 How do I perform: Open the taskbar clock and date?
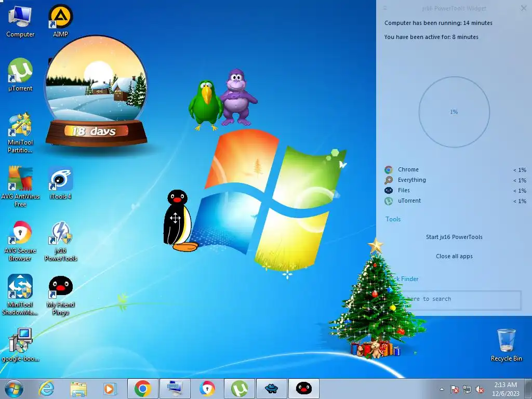(506, 389)
